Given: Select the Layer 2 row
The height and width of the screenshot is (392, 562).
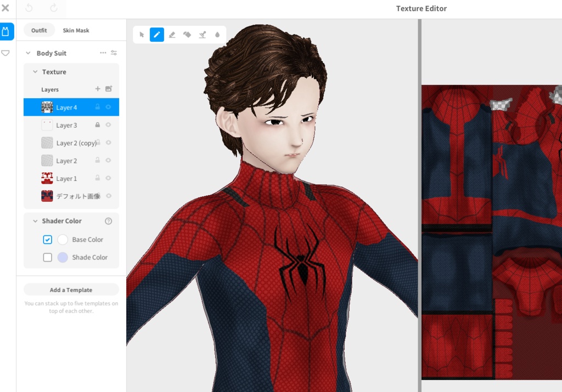Looking at the screenshot, I should tap(71, 161).
